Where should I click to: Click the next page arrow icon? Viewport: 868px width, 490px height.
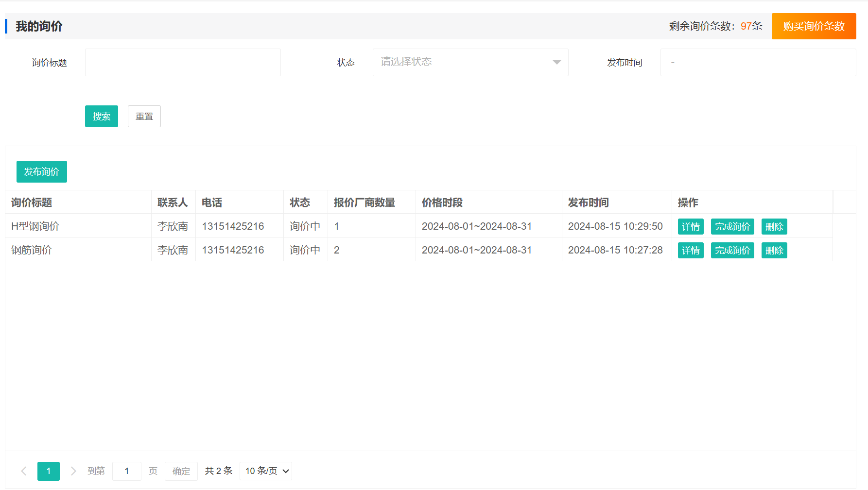[x=73, y=471]
